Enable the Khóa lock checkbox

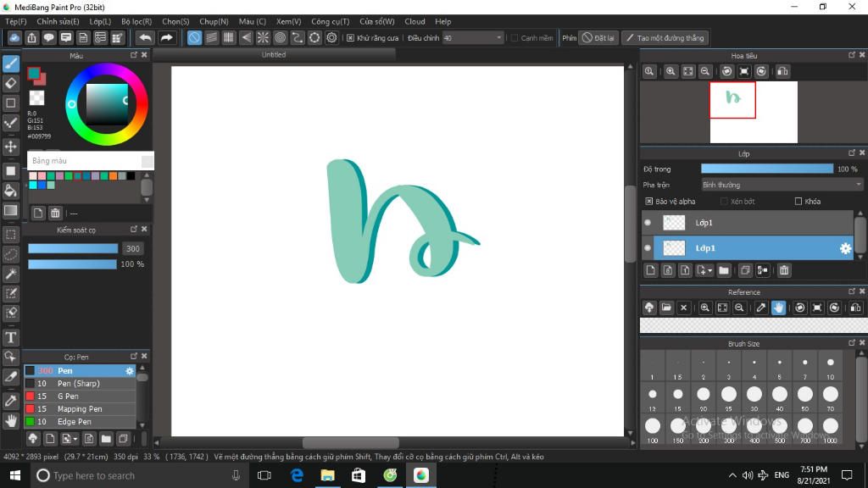click(798, 202)
